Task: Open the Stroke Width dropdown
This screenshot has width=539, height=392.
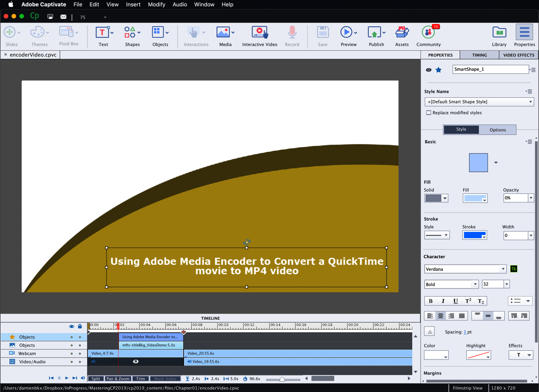Action: 531,235
